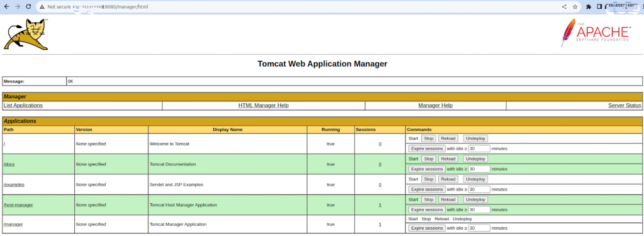The image size is (644, 236).
Task: Expire sessions for /docs application
Action: [x=427, y=169]
